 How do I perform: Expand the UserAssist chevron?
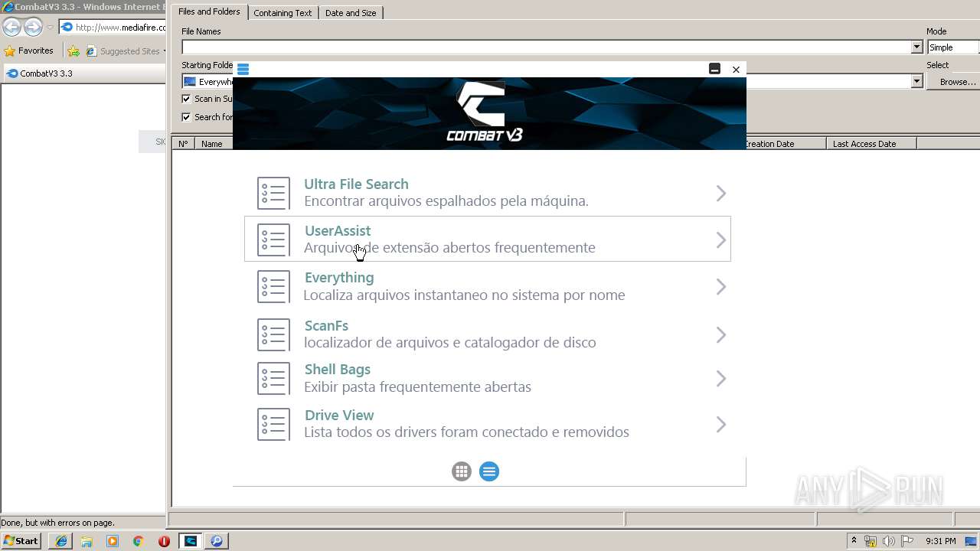pyautogui.click(x=720, y=240)
